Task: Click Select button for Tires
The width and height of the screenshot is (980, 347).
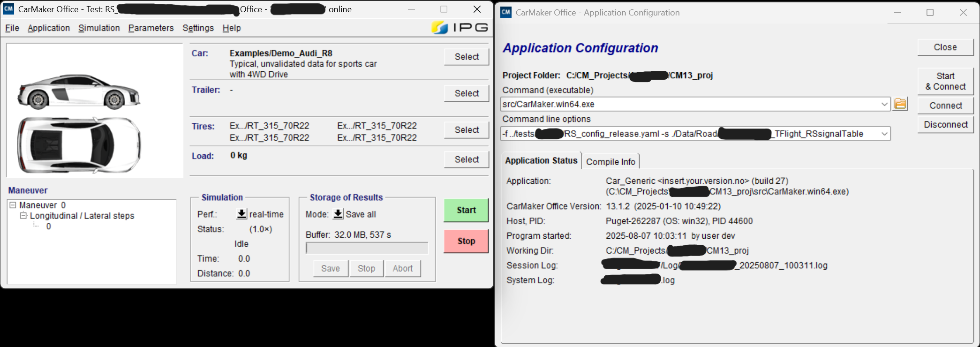Action: (x=467, y=130)
